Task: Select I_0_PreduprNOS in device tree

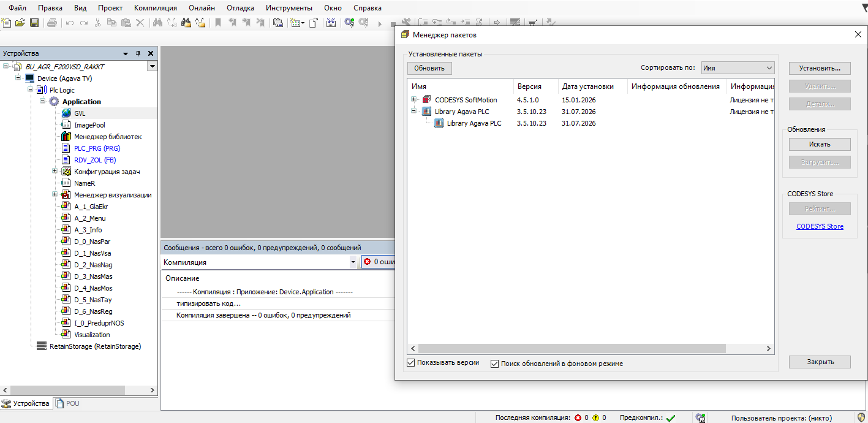Action: (x=99, y=323)
